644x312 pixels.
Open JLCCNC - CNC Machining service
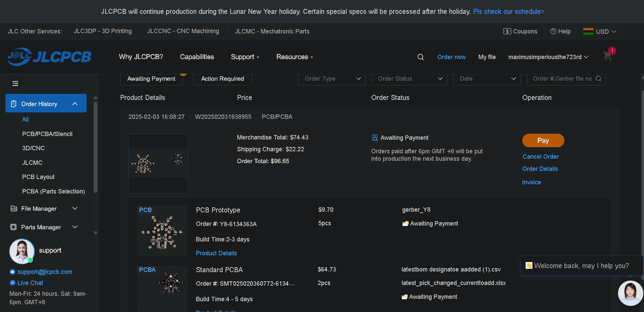(x=183, y=31)
